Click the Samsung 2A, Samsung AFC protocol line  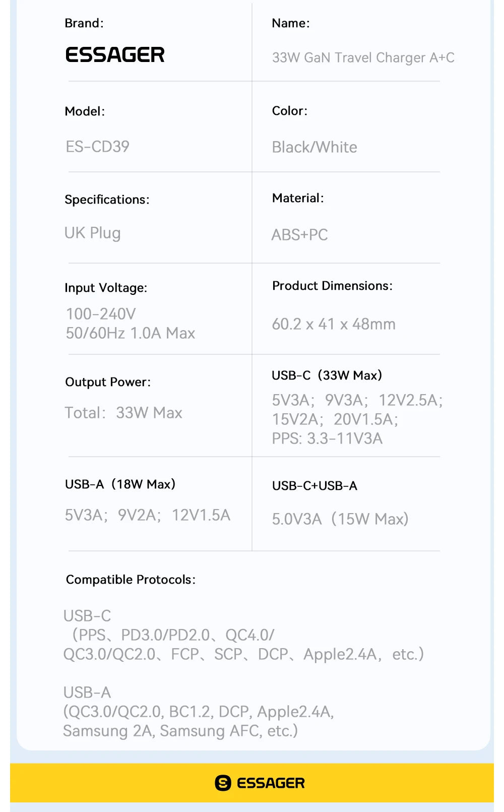pos(180,731)
